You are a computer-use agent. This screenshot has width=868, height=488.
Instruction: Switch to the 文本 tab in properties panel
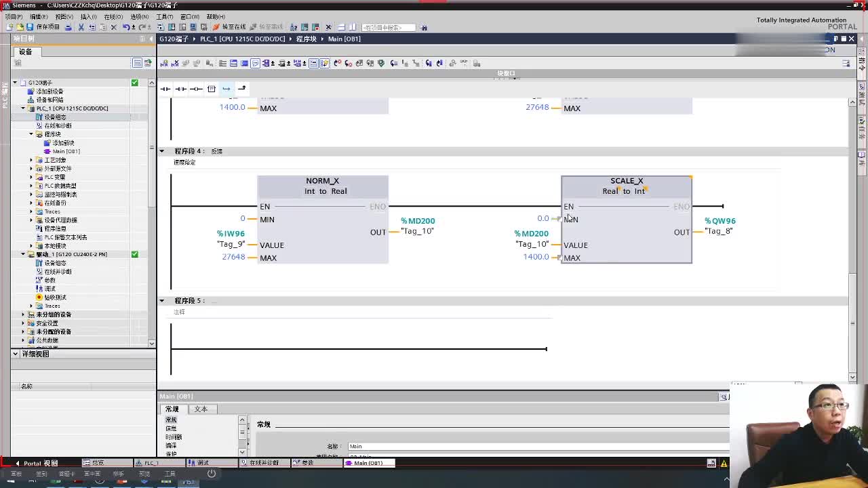click(201, 409)
